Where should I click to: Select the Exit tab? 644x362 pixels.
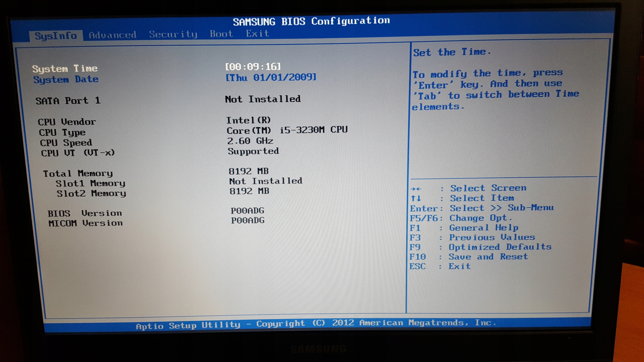(x=257, y=33)
